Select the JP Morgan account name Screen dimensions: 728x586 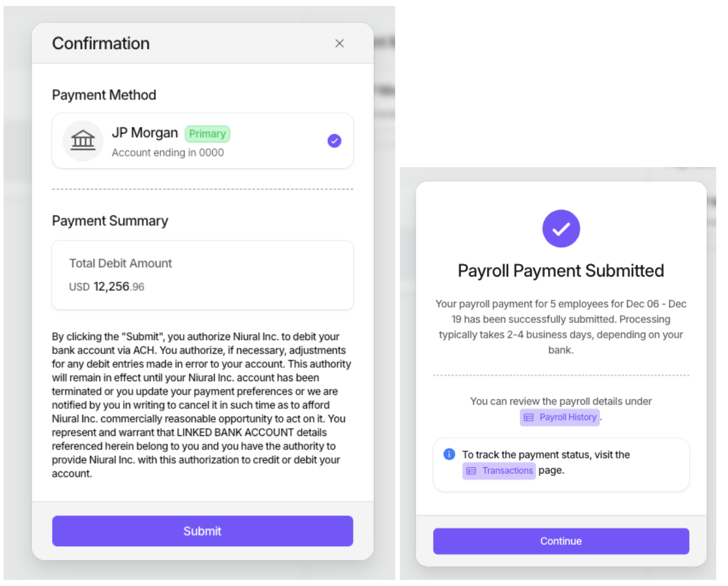(145, 133)
